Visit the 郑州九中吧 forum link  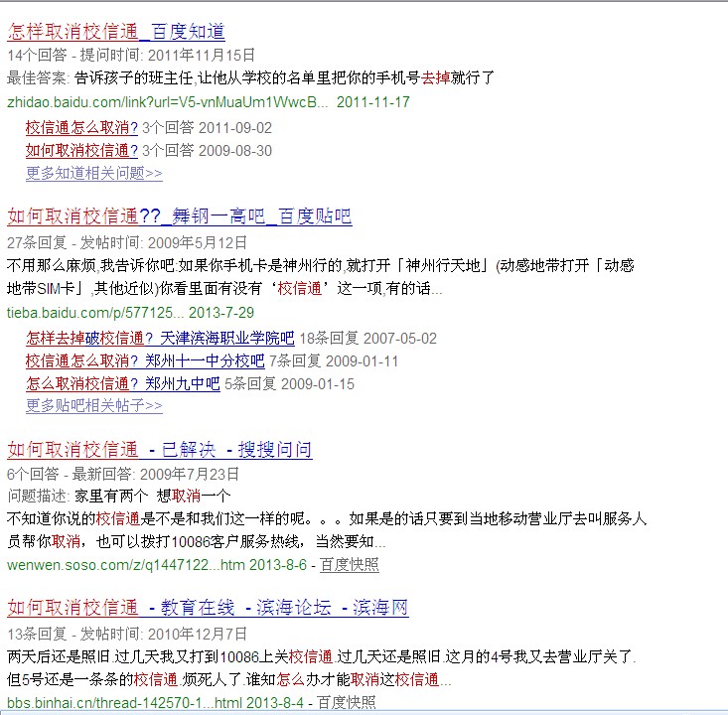(182, 383)
